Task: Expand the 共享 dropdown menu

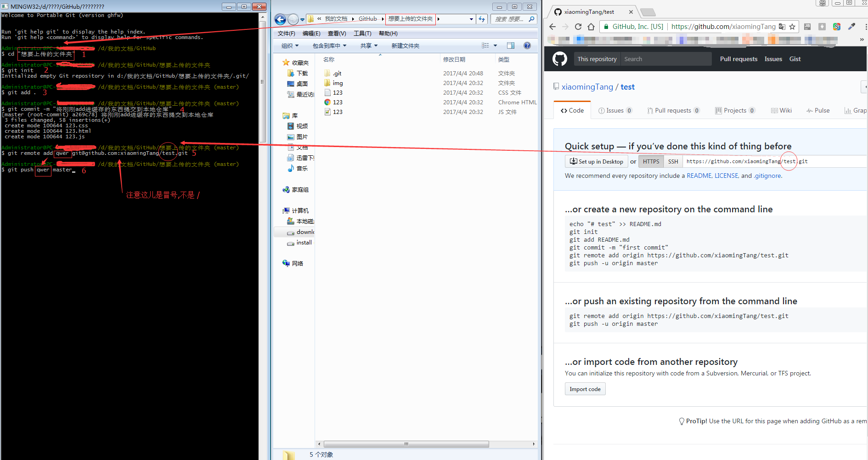Action: tap(369, 46)
